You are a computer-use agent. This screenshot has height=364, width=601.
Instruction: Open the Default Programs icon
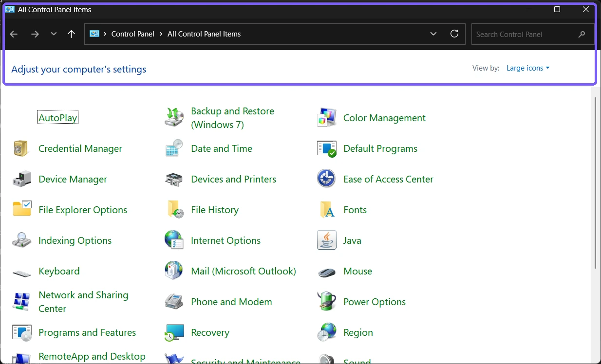click(x=326, y=148)
